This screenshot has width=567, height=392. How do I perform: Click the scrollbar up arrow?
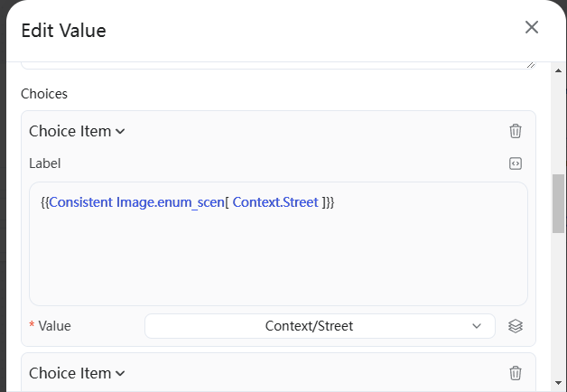point(558,70)
